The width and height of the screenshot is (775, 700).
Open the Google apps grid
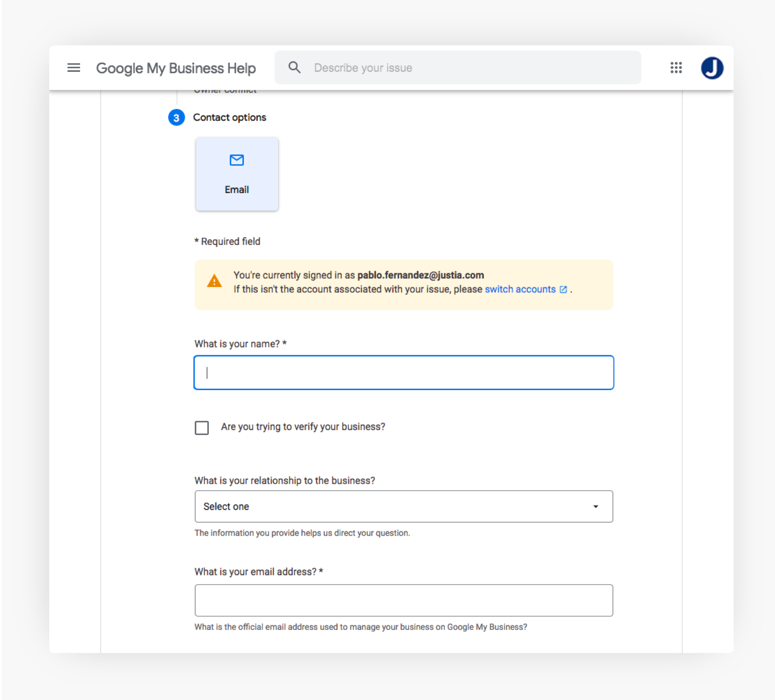pyautogui.click(x=676, y=68)
